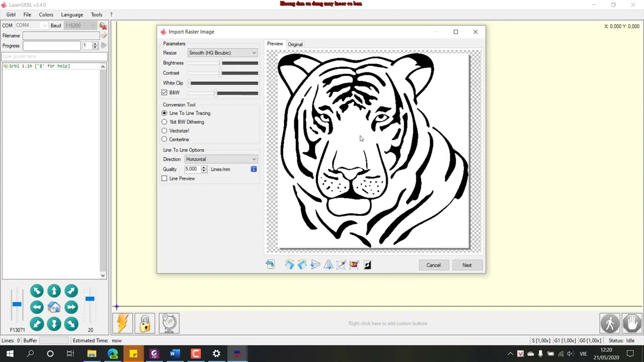Click the globe set-zero position button
This screenshot has height=362, width=644.
click(x=169, y=323)
